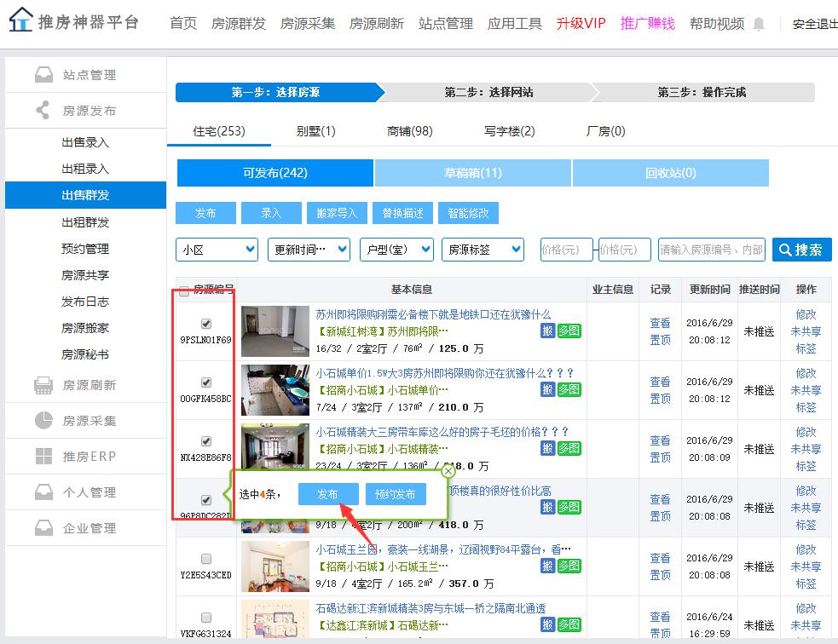
Task: Check the Y2E5S43CED listing checkbox
Action: tap(205, 559)
